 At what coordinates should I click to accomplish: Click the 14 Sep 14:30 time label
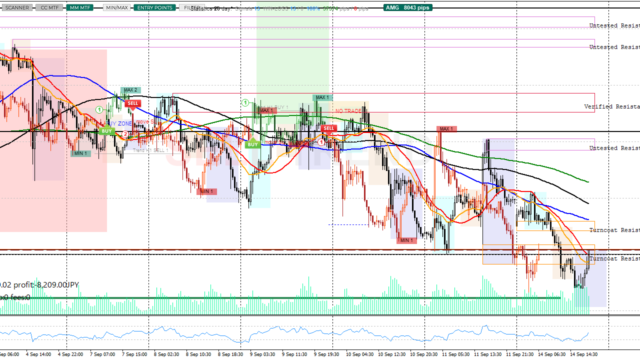coord(584,354)
